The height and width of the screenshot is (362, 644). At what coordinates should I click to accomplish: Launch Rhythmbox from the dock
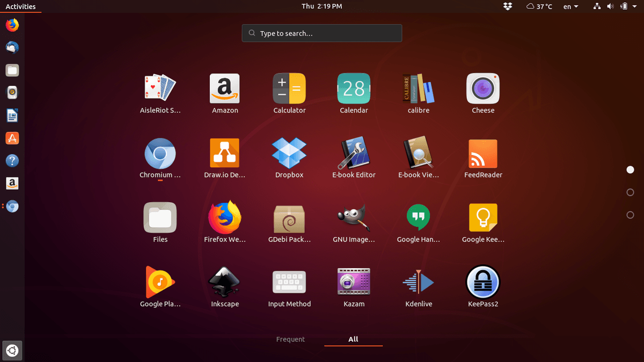12,93
